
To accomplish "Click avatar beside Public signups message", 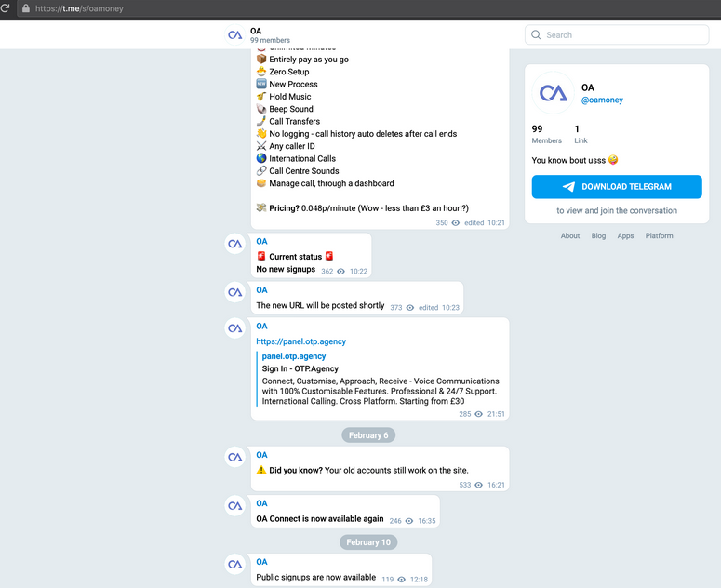I will click(235, 564).
